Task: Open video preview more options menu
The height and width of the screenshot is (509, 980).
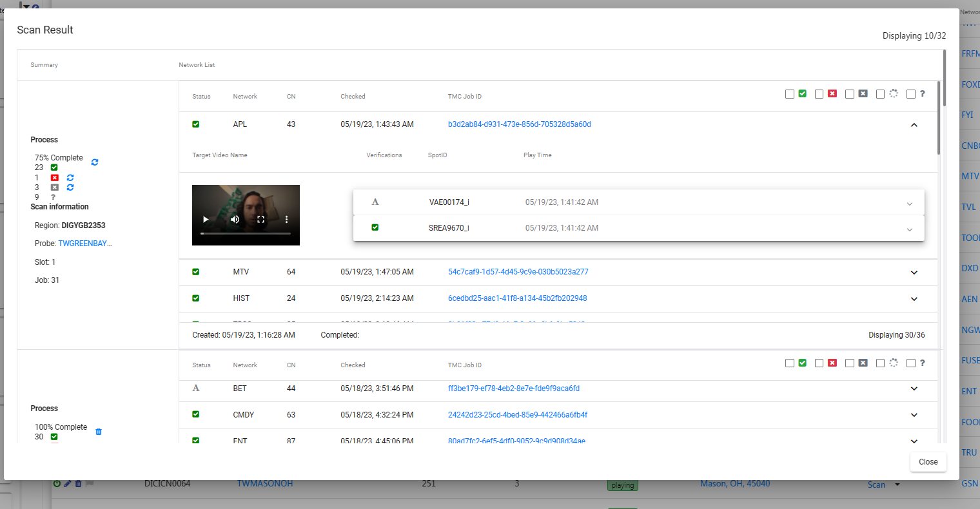Action: coord(286,220)
